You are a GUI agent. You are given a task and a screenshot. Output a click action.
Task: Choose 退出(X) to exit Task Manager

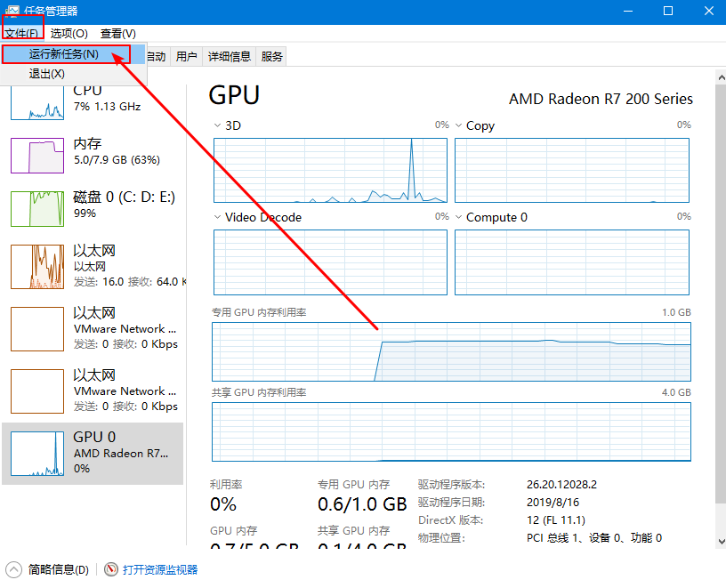(46, 74)
